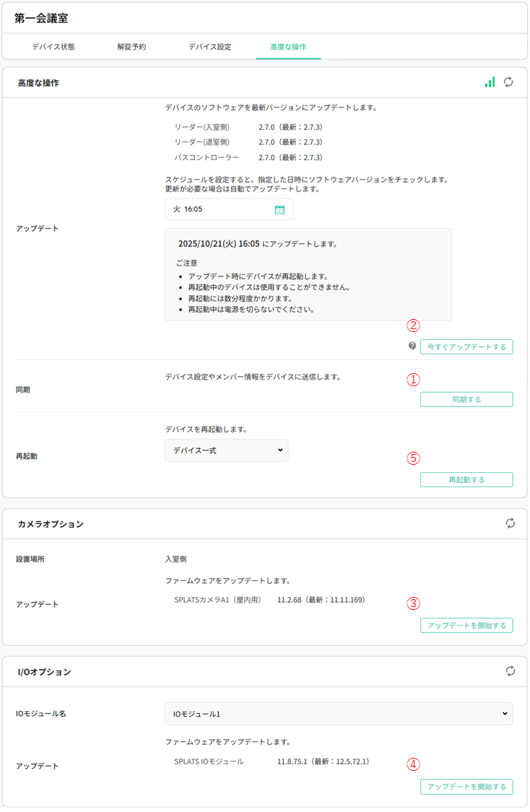Open the IOモジュール1 module name dropdown
Viewport: 530px width, 812px height.
[x=338, y=714]
